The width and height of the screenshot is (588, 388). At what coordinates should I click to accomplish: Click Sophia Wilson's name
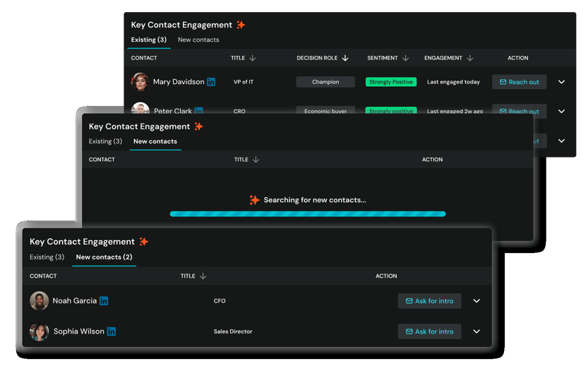click(x=79, y=331)
